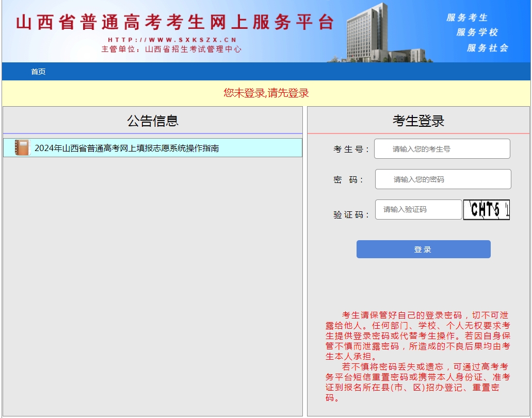Focus the 考生号 input field
Image resolution: width=532 pixels, height=418 pixels.
442,149
